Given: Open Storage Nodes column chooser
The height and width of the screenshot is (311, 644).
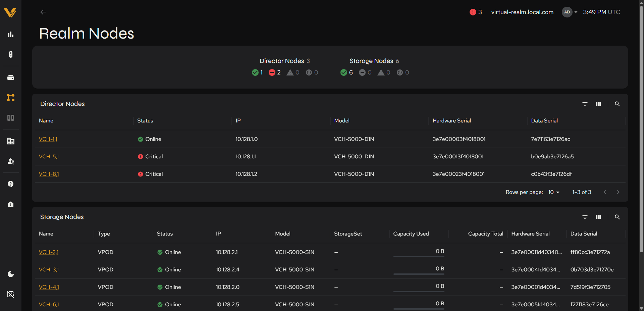Looking at the screenshot, I should point(598,217).
